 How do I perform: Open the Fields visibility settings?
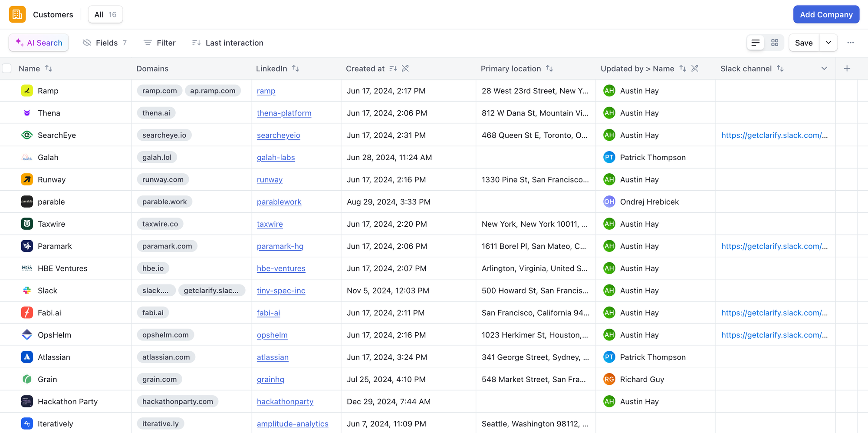coord(105,43)
